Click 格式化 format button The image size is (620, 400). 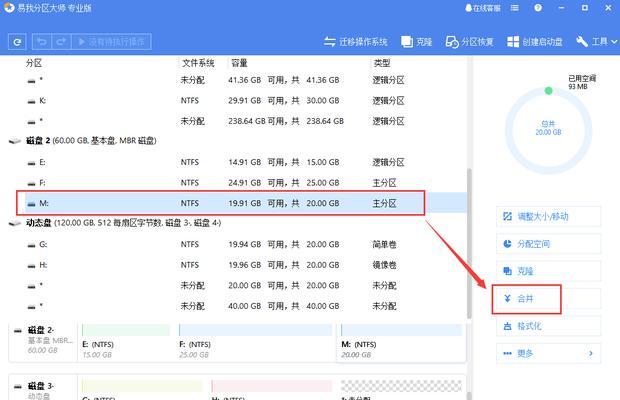pyautogui.click(x=548, y=326)
